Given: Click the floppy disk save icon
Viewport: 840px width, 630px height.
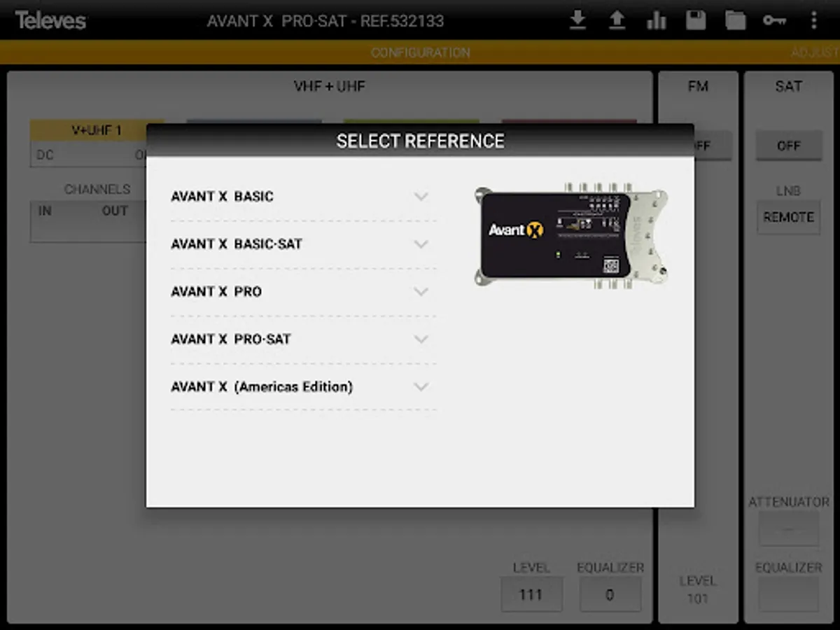Looking at the screenshot, I should tap(696, 20).
